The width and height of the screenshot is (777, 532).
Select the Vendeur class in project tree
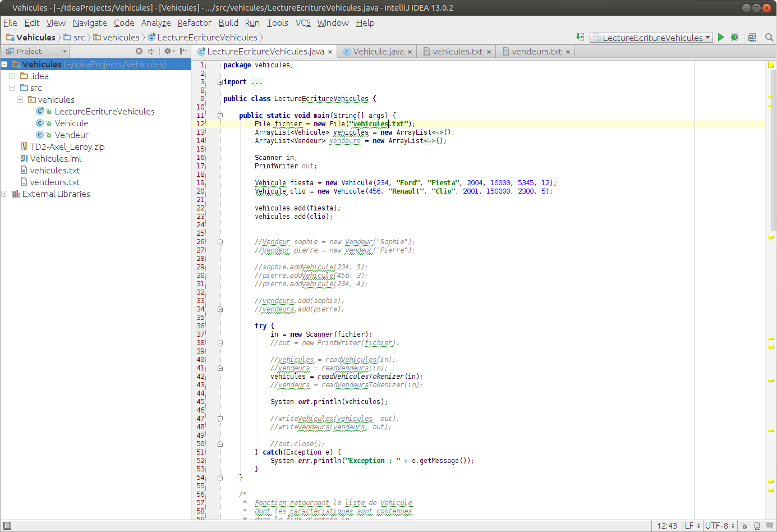coord(71,135)
